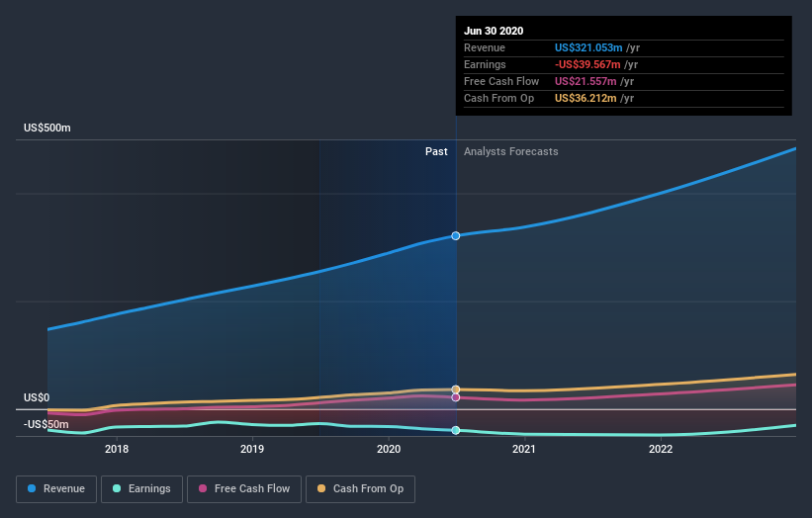Click the Earnings row label in tooltip
This screenshot has height=518, width=812.
tap(485, 64)
